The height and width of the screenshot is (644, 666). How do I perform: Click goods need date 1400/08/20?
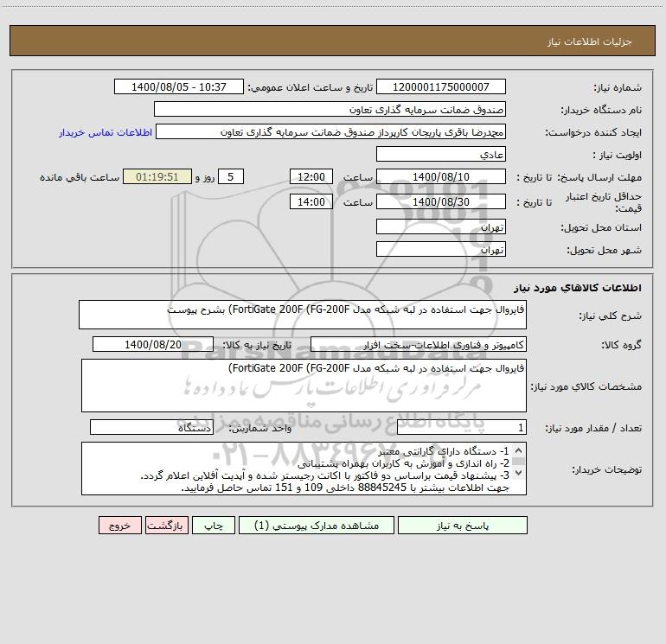point(153,344)
